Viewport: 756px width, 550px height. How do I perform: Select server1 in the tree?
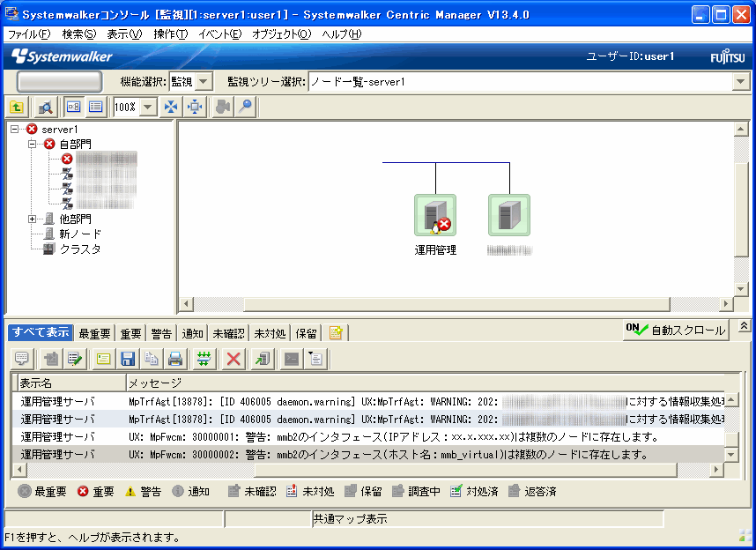59,130
